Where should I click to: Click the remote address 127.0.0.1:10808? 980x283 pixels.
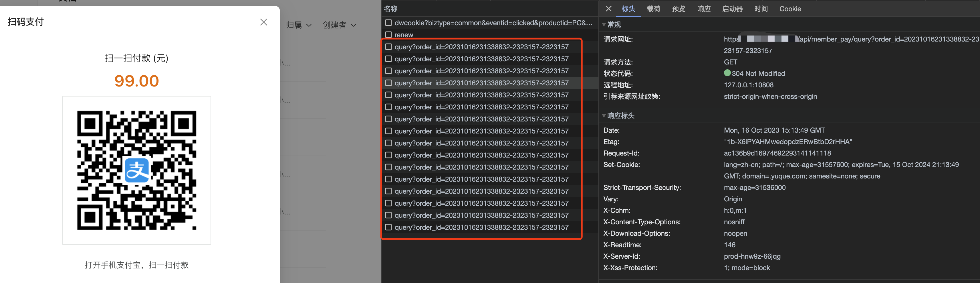click(748, 85)
